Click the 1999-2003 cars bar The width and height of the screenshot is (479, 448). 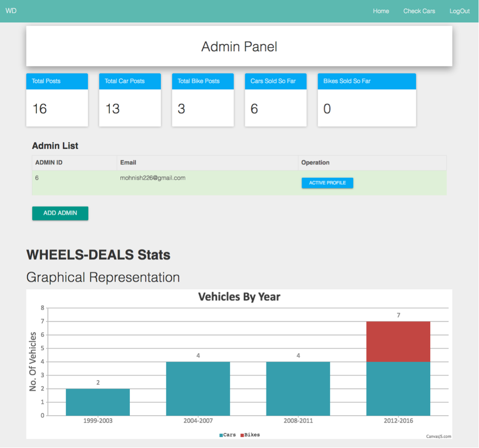point(98,402)
